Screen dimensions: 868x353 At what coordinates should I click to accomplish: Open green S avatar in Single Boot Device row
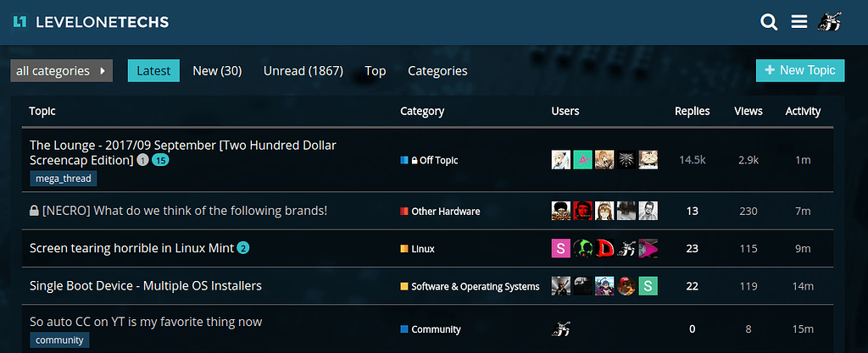[x=648, y=285]
